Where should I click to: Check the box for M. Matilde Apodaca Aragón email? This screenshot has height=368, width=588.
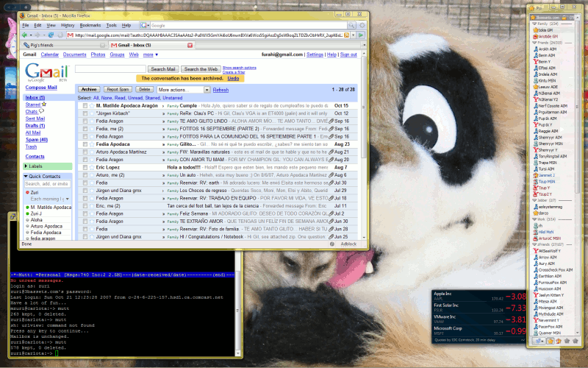(85, 106)
